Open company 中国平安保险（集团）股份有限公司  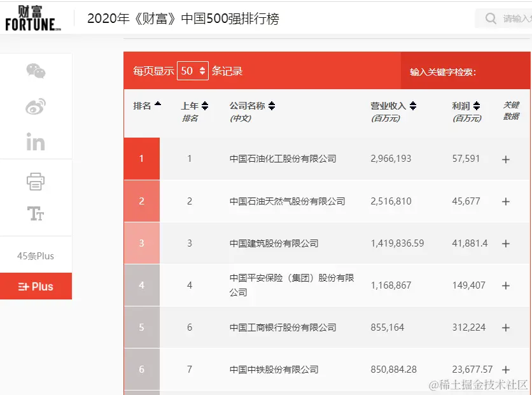click(292, 285)
